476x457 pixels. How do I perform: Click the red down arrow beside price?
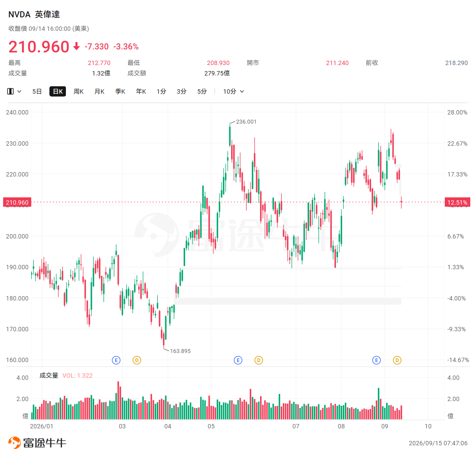coord(76,46)
